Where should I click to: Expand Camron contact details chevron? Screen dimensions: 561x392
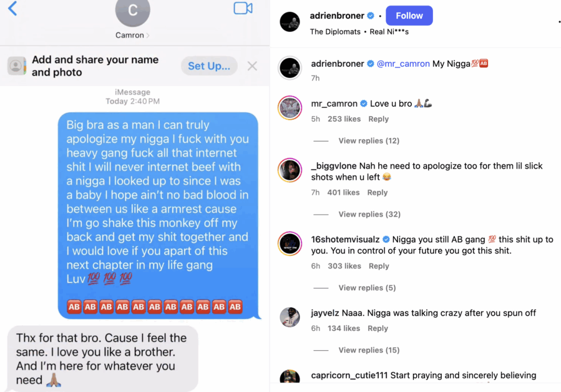tap(148, 35)
